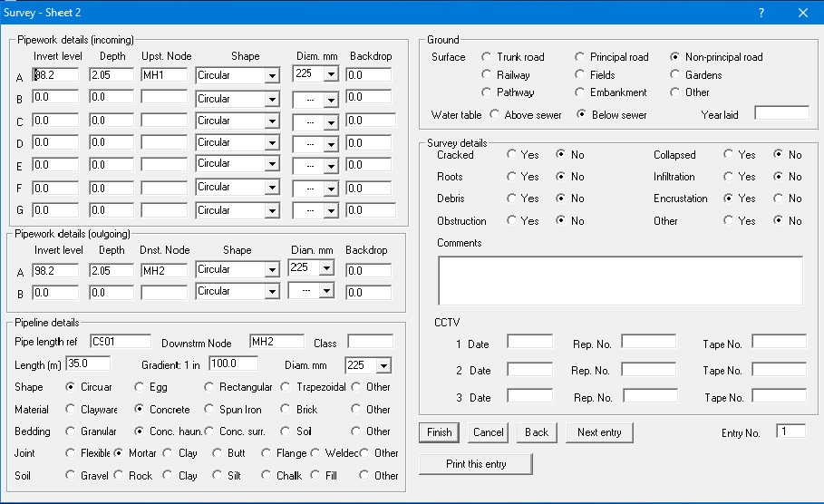824x504 pixels.
Task: Click the Gradient 1 in field
Action: click(233, 363)
